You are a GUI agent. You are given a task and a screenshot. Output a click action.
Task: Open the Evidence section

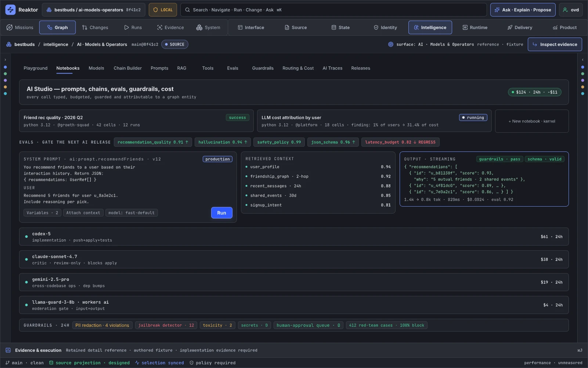coord(170,28)
